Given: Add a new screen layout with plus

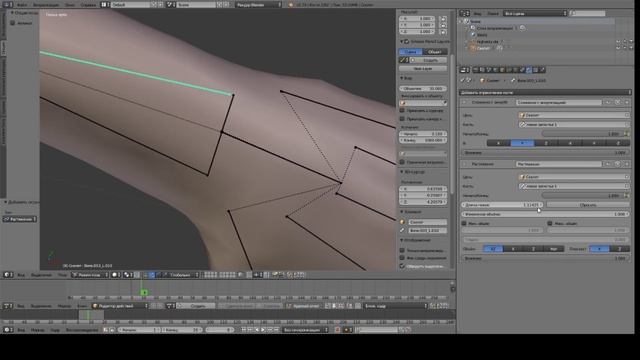Looking at the screenshot, I should [154, 4].
